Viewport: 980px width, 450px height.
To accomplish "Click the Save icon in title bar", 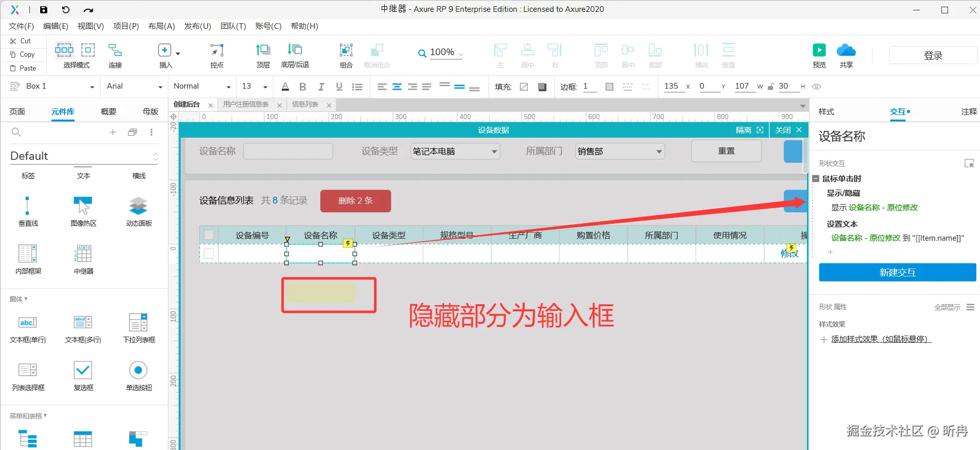I will click(44, 9).
